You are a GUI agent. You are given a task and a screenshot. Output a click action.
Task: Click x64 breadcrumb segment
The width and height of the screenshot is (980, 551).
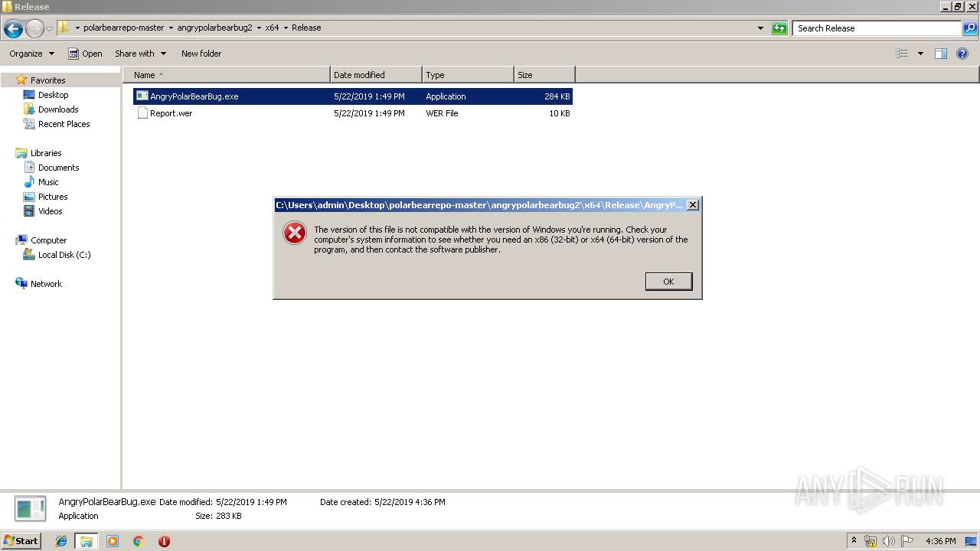click(x=272, y=28)
